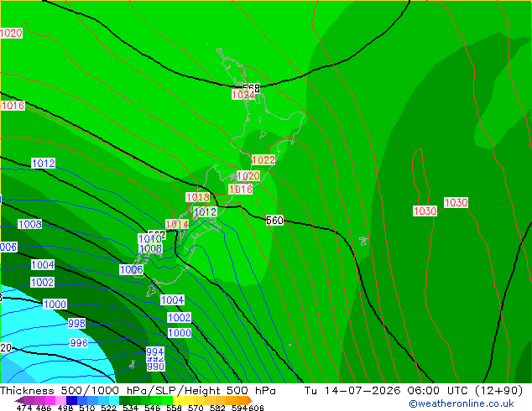Click the red '1014' pressure label
The image size is (532, 411).
coord(177,224)
